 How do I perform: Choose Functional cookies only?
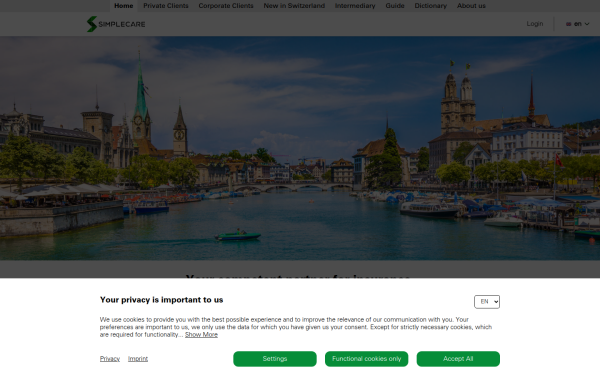tap(367, 359)
